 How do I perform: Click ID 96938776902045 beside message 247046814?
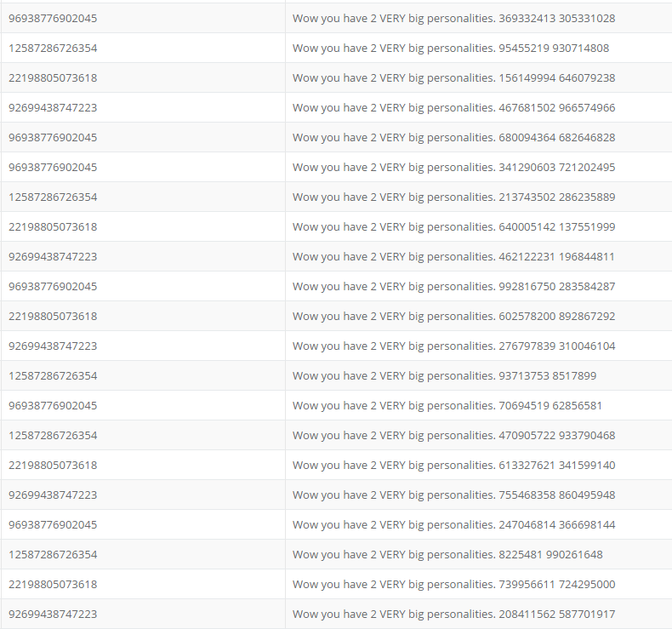click(53, 525)
